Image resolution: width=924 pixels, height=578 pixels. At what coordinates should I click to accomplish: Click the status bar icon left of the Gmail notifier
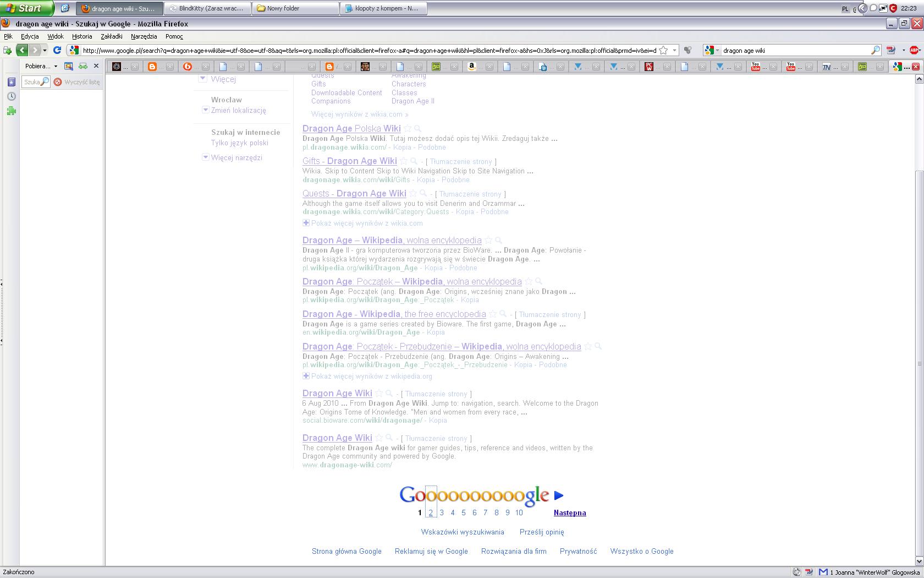(x=809, y=572)
